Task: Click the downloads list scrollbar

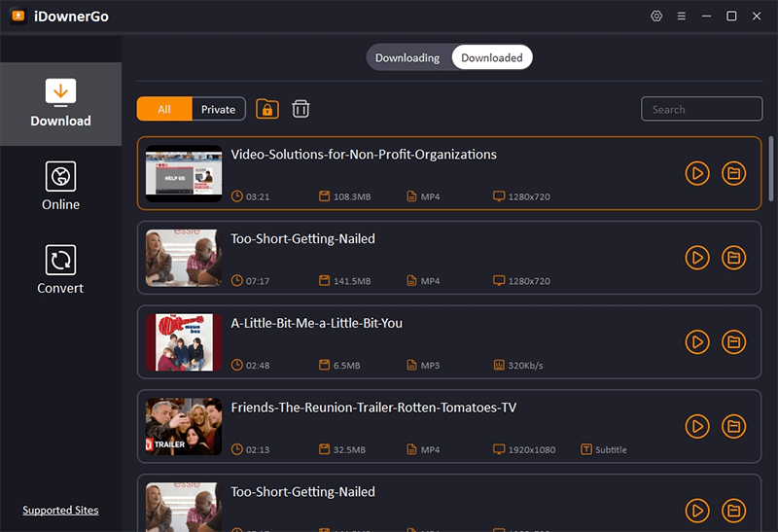Action: coord(771,168)
